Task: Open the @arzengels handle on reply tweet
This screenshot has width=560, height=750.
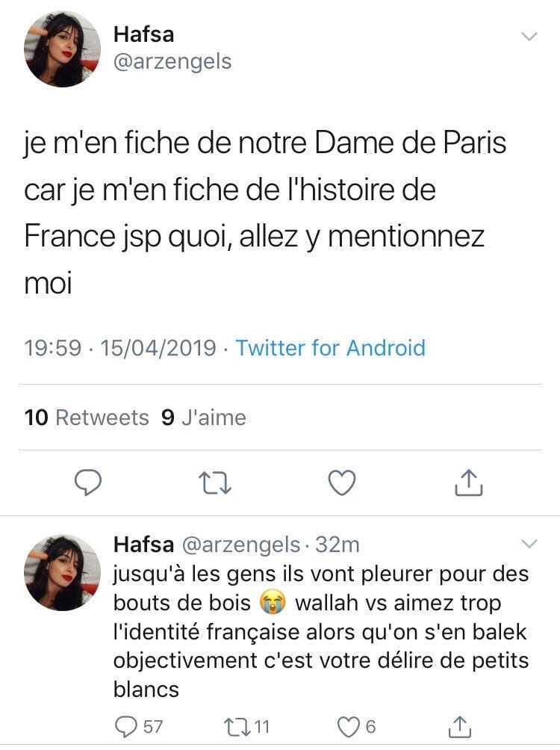Action: (x=241, y=545)
